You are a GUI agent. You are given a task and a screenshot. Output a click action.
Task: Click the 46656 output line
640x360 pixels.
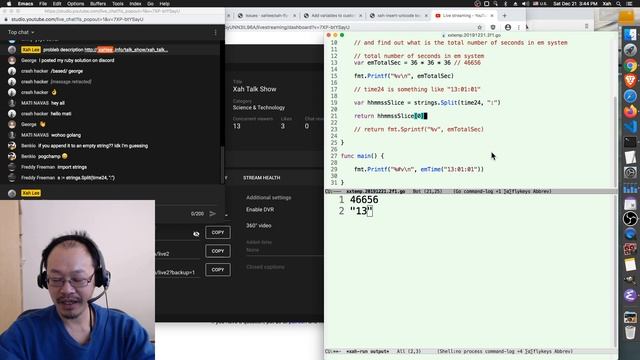(x=364, y=200)
